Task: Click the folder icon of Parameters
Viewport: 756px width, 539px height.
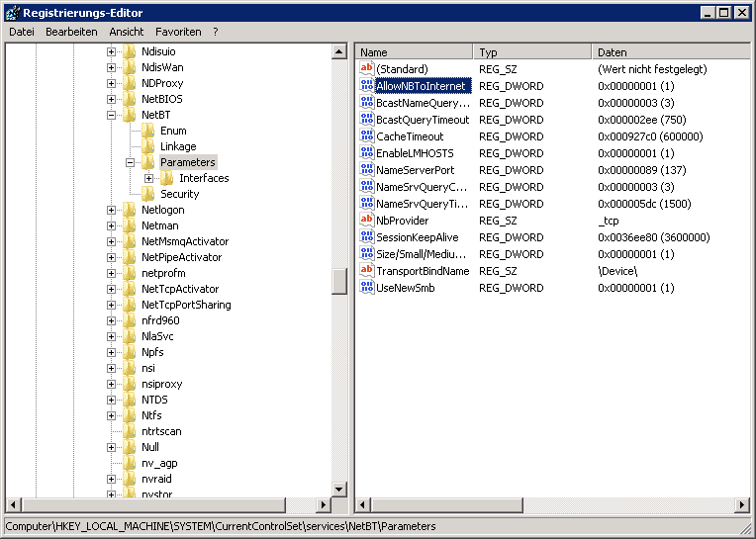Action: pos(148,162)
